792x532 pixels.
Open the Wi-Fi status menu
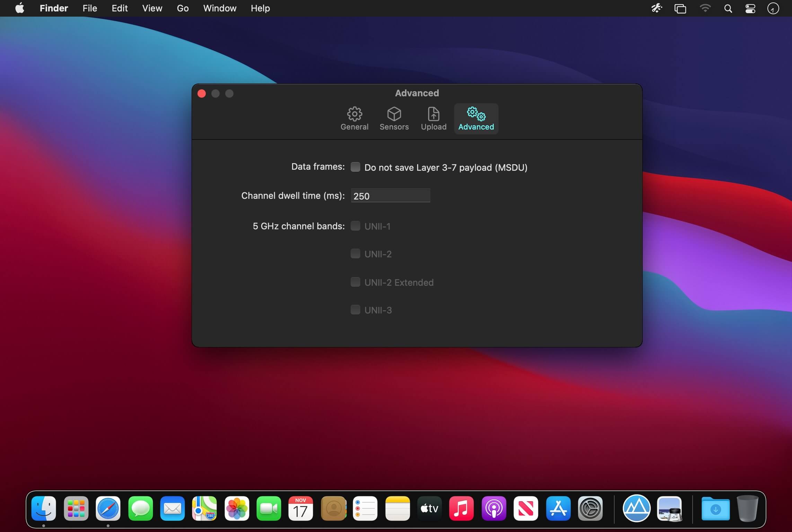click(x=705, y=8)
